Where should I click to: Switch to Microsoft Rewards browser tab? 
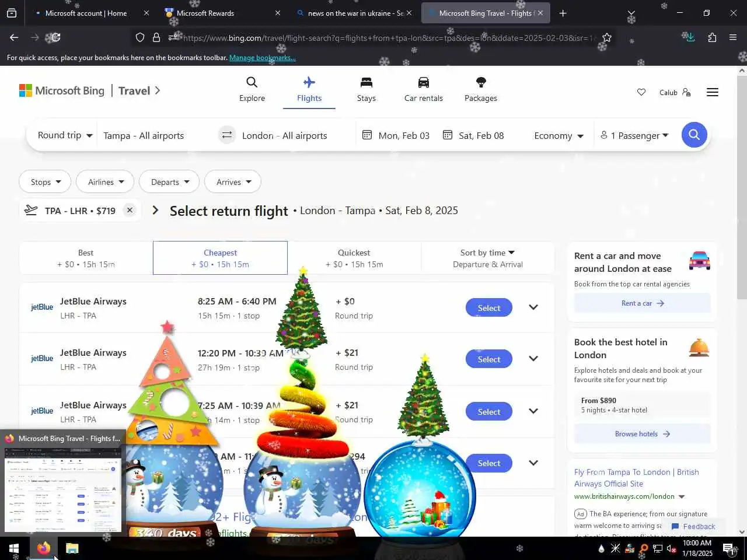point(216,13)
